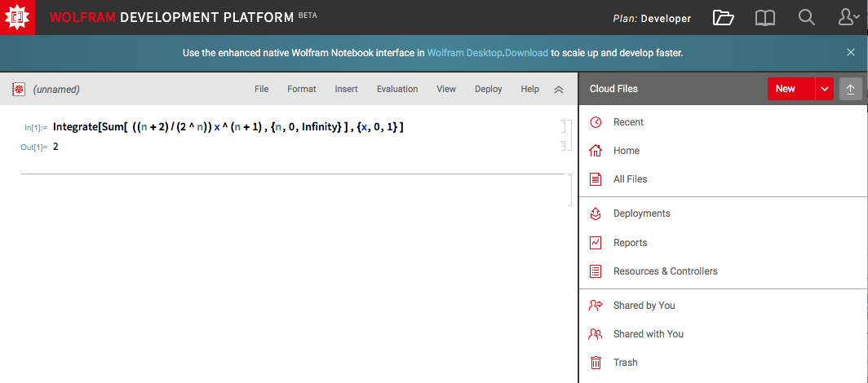Click the upload file icon

(x=851, y=89)
